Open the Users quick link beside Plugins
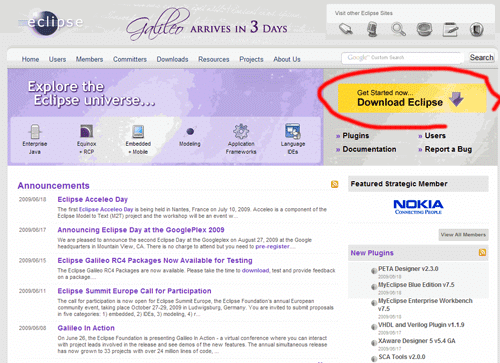500x363 pixels. (435, 136)
